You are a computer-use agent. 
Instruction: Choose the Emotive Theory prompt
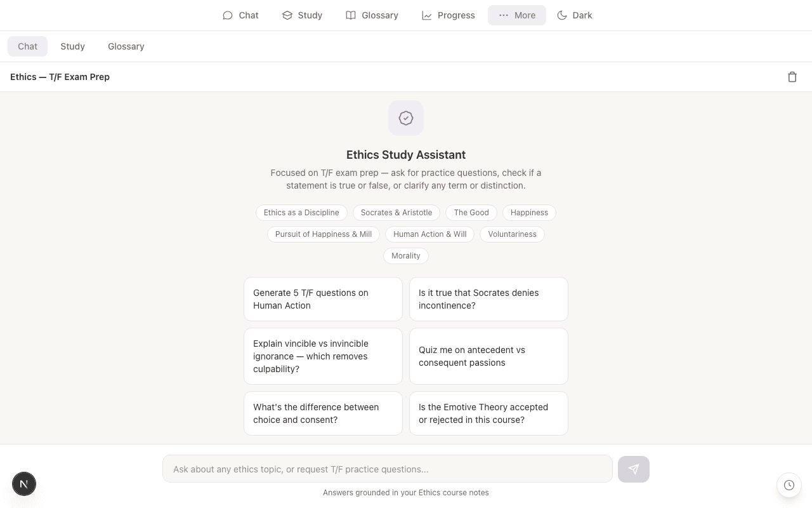488,413
